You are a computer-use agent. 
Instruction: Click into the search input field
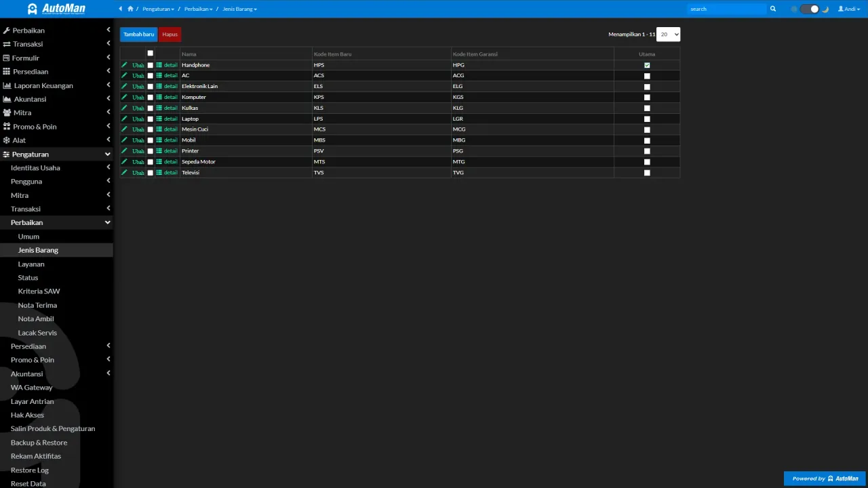[x=726, y=9]
